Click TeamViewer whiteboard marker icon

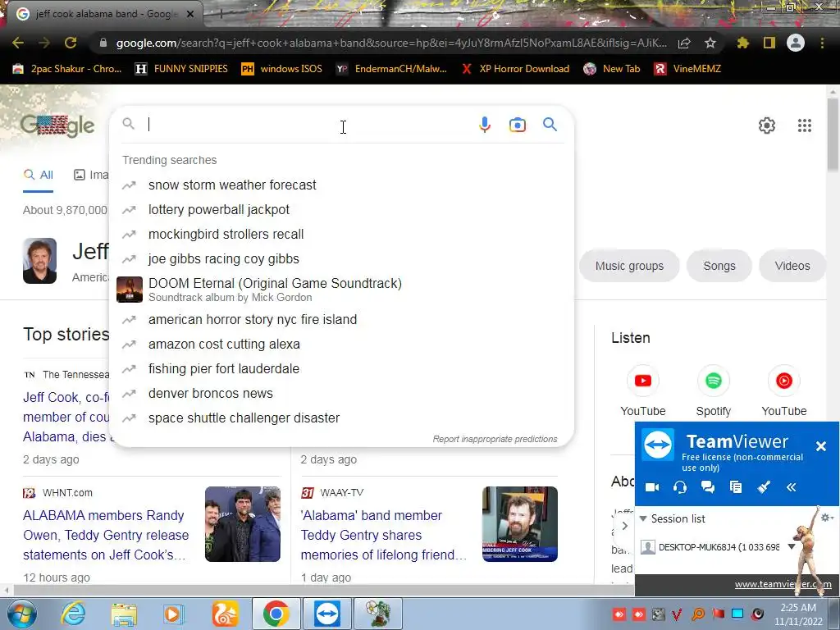click(764, 487)
